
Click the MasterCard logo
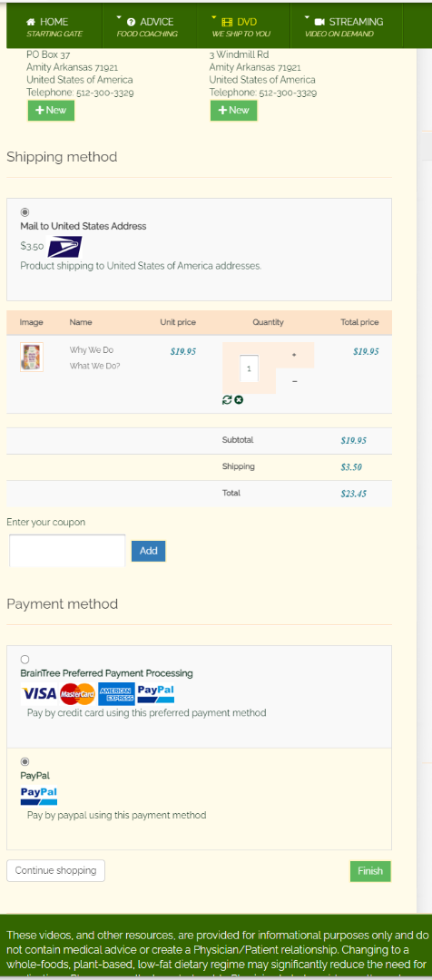(77, 694)
